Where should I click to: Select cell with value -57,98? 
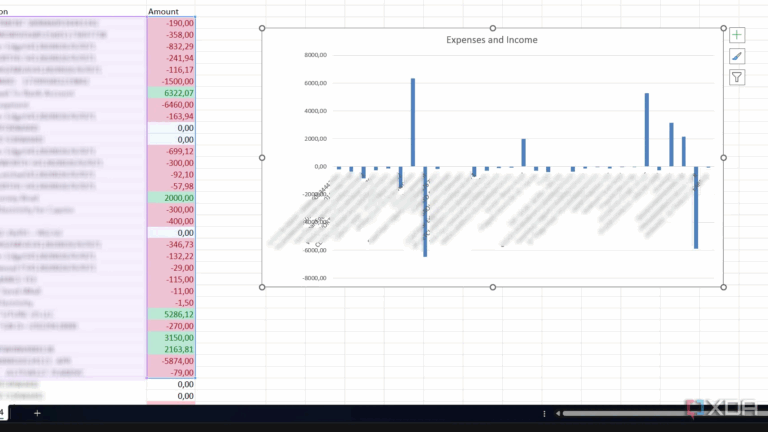click(x=171, y=187)
